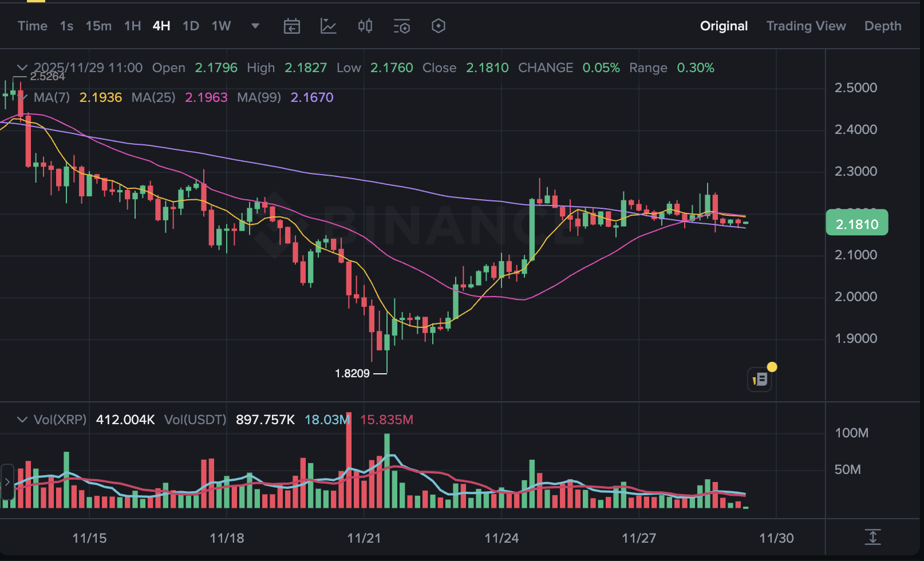Click the 1W interval button
Screen dimensions: 924x561
tap(221, 26)
